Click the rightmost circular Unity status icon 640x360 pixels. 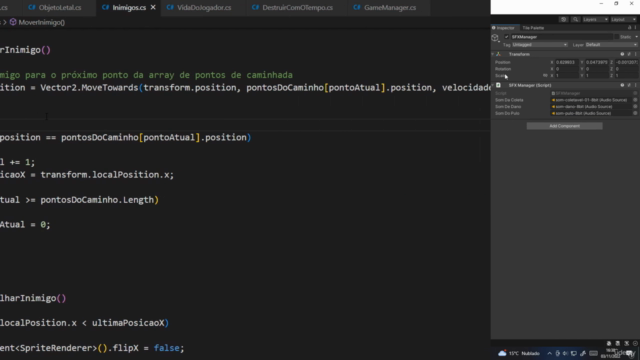(635, 344)
